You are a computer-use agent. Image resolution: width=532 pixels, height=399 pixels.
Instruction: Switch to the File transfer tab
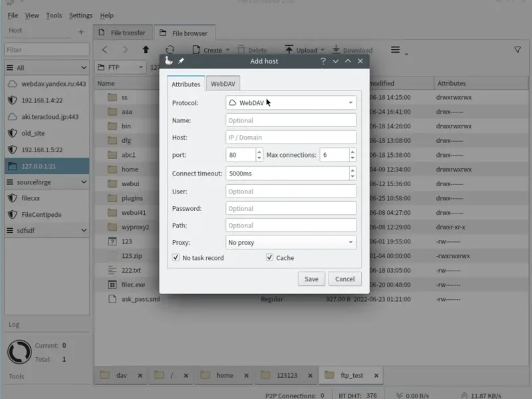(x=122, y=33)
